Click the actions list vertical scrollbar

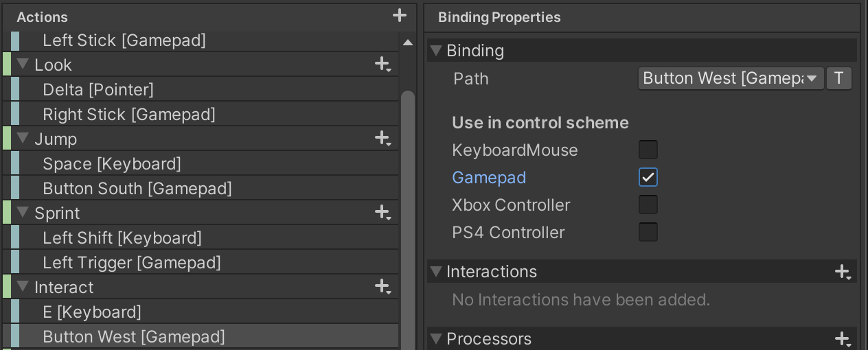tap(407, 206)
